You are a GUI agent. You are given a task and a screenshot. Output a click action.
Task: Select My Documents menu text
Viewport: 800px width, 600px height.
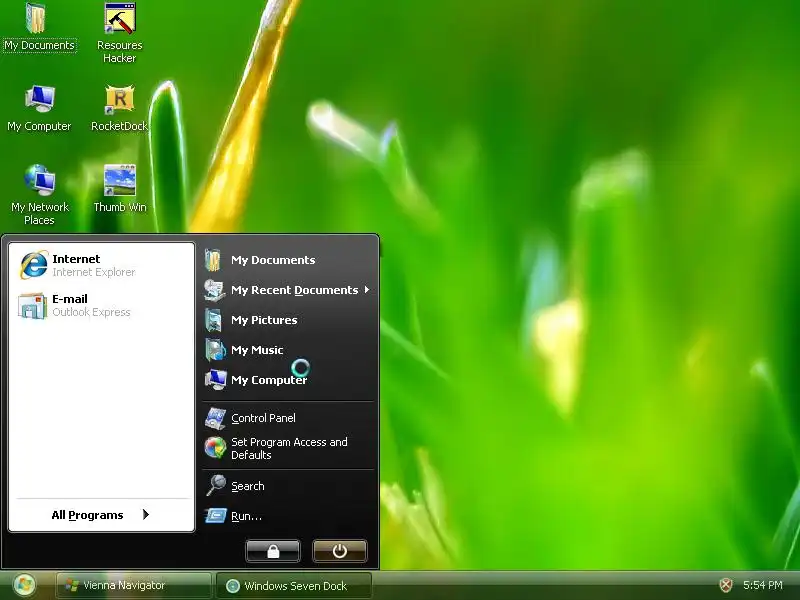point(273,260)
